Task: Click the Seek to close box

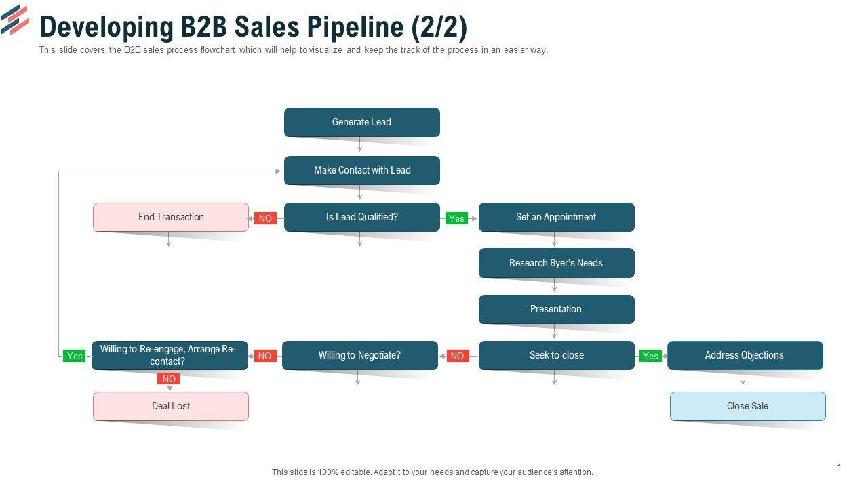Action: click(x=556, y=355)
